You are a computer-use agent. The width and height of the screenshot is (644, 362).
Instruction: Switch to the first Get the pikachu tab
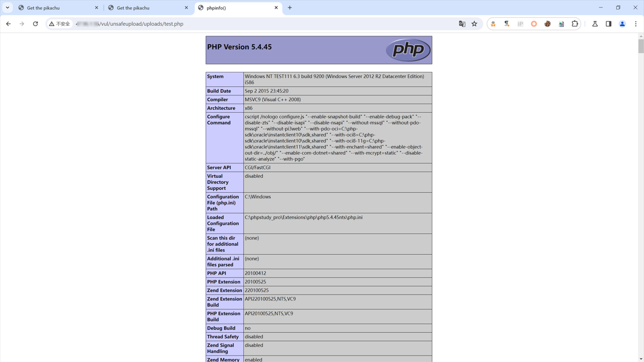[x=55, y=8]
